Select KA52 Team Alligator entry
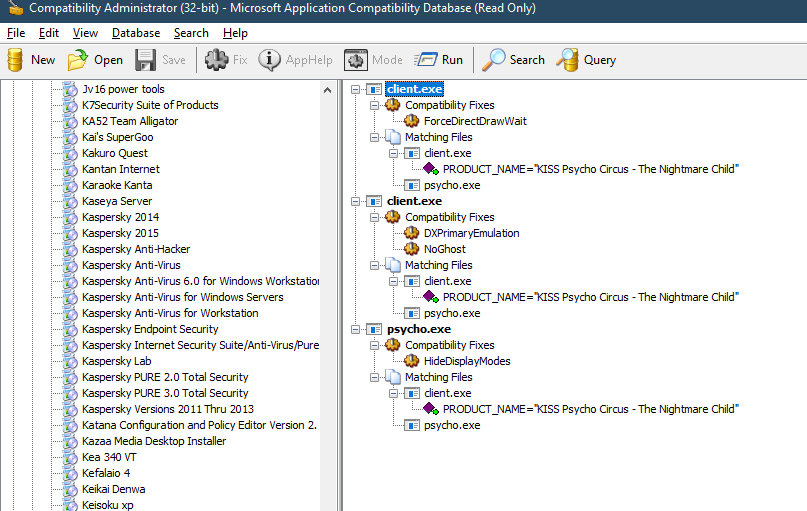The height and width of the screenshot is (511, 807). tap(130, 121)
